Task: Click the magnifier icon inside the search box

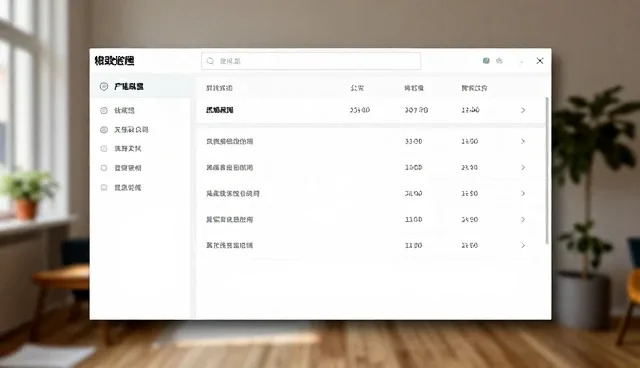Action: pyautogui.click(x=210, y=61)
